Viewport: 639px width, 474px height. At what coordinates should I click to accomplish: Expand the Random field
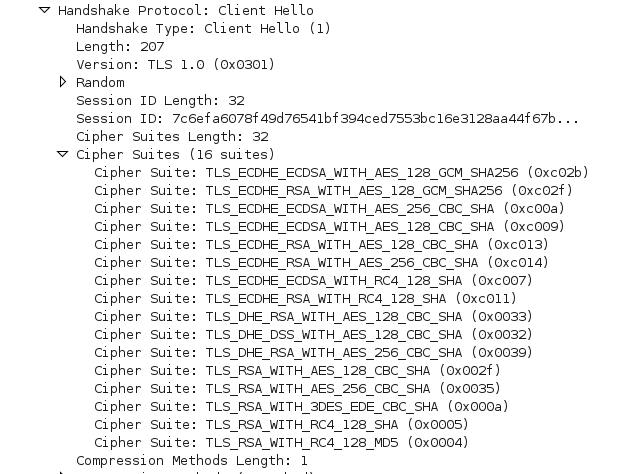[x=62, y=82]
